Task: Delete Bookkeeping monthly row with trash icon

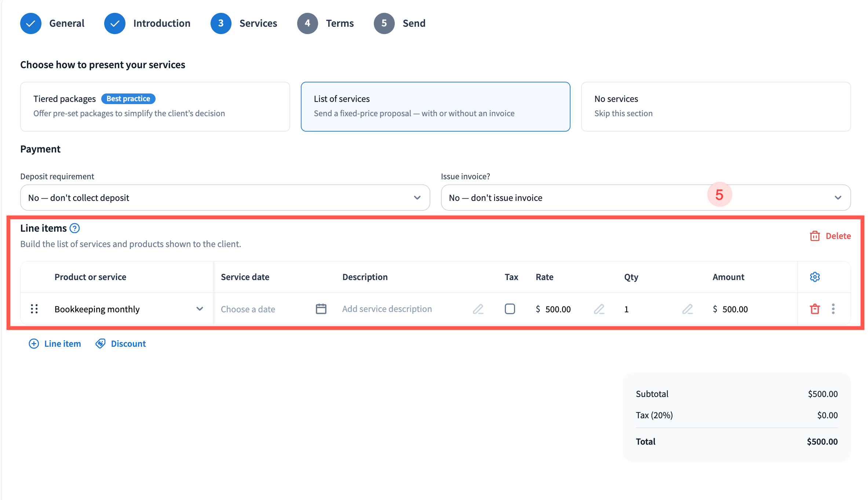Action: 814,309
